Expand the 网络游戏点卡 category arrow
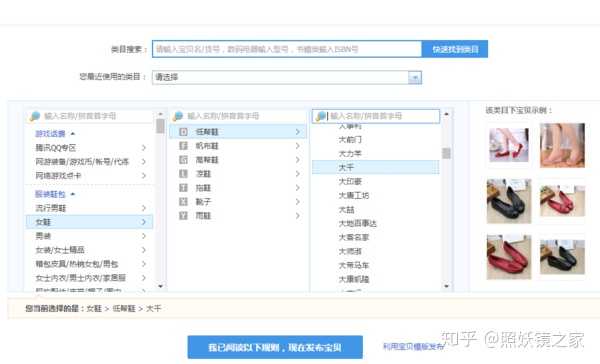Screen dimensions: 600x364 (144, 176)
